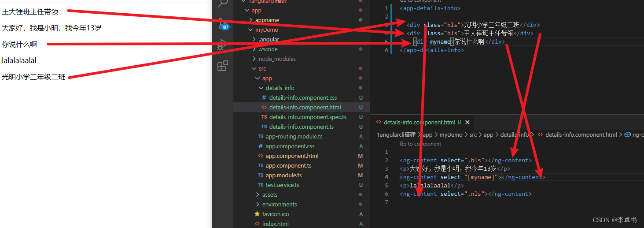Close the details-info.component.html editor tab
Screen dimensions: 644x228
pos(467,122)
